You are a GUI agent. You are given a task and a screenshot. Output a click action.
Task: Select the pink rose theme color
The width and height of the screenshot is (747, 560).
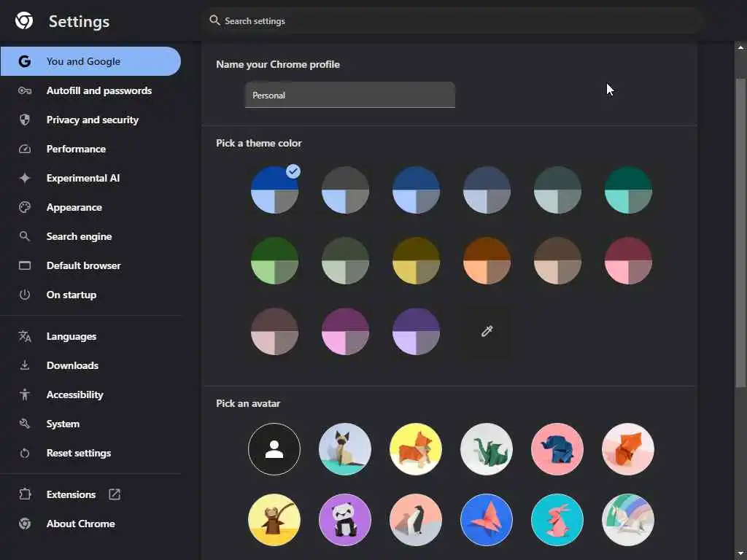[x=628, y=260]
